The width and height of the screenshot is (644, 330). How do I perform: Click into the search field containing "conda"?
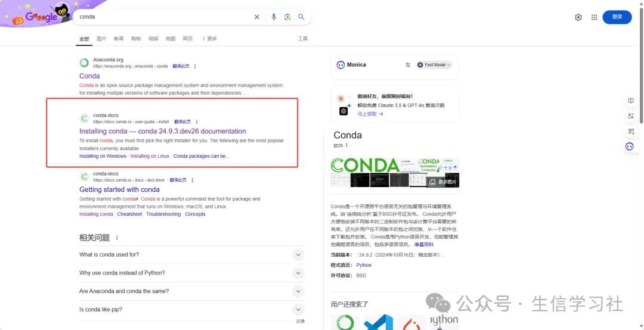coord(165,17)
